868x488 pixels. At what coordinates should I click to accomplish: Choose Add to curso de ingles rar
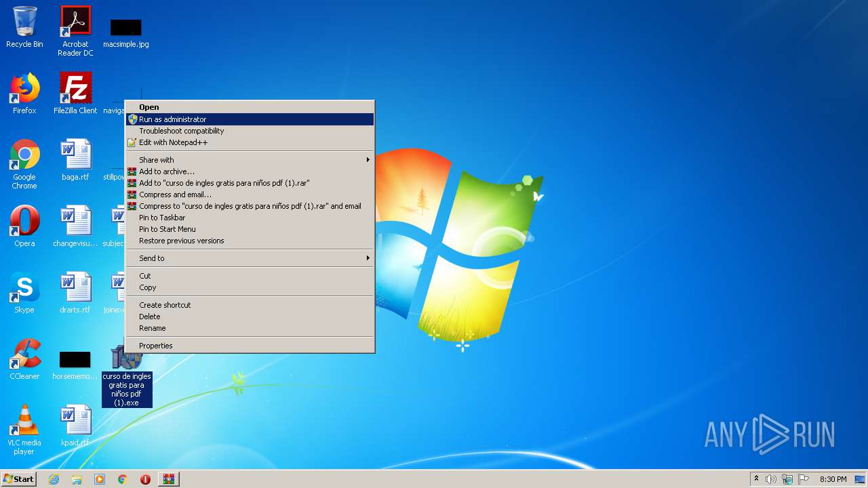click(250, 183)
